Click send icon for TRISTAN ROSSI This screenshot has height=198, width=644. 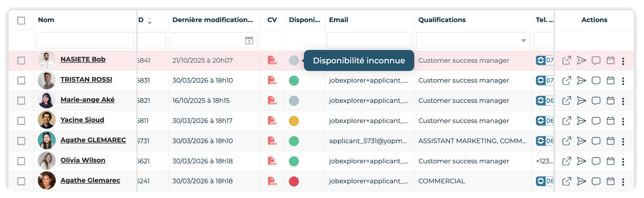coord(581,81)
